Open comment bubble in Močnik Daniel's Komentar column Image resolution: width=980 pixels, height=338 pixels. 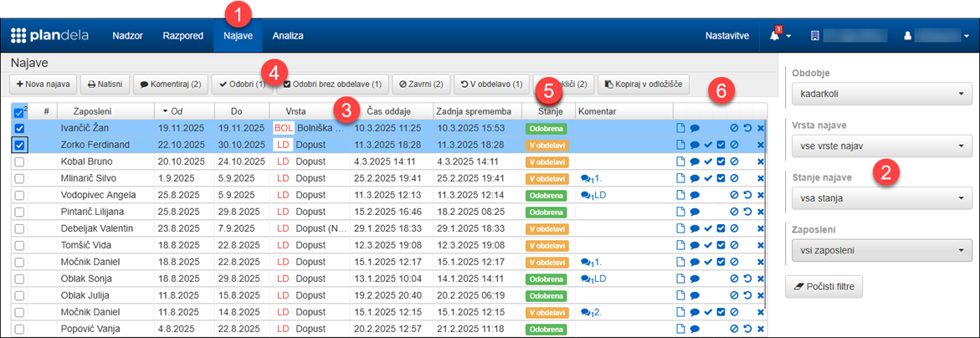[585, 261]
